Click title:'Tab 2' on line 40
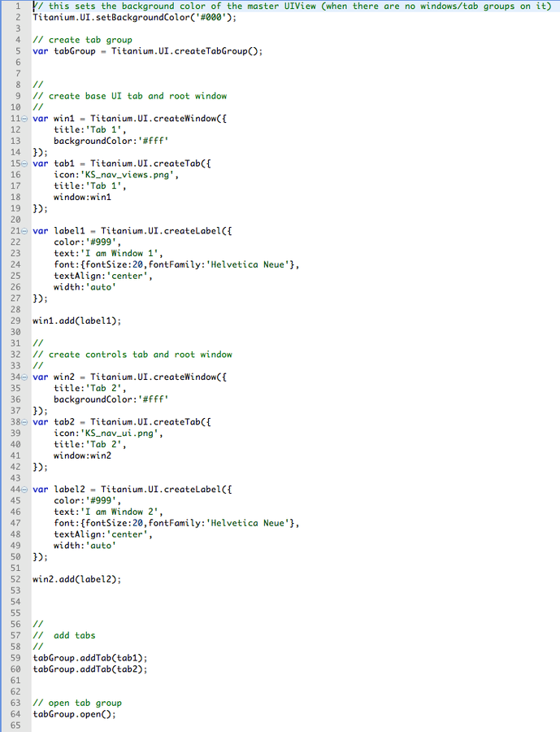The height and width of the screenshot is (732, 560). click(89, 444)
